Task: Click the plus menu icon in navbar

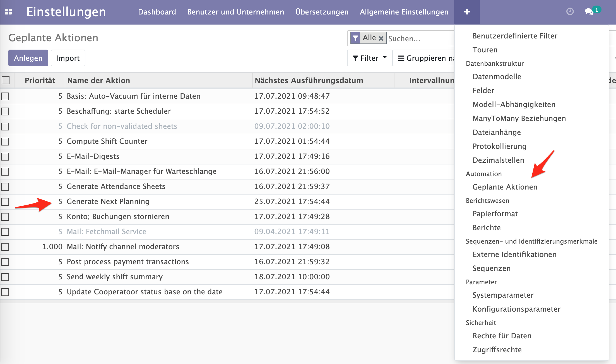Action: (467, 12)
